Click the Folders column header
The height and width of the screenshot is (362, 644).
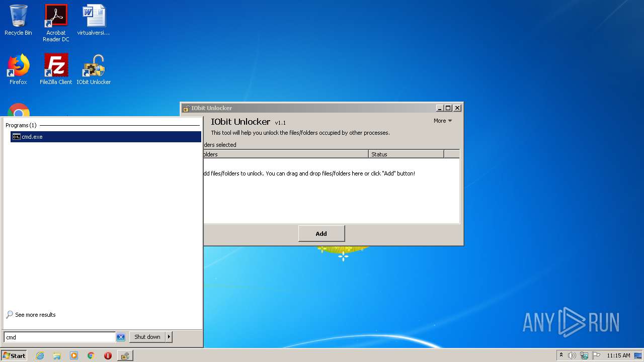[x=286, y=154]
